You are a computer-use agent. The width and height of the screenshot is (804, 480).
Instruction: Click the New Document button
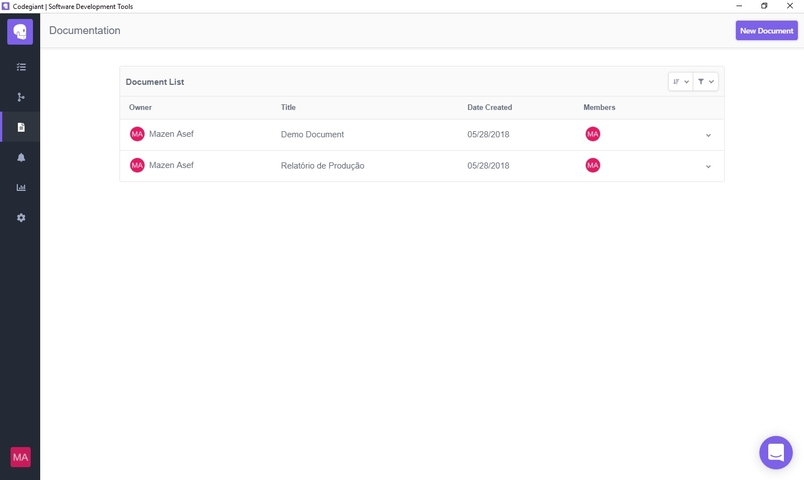click(x=767, y=31)
